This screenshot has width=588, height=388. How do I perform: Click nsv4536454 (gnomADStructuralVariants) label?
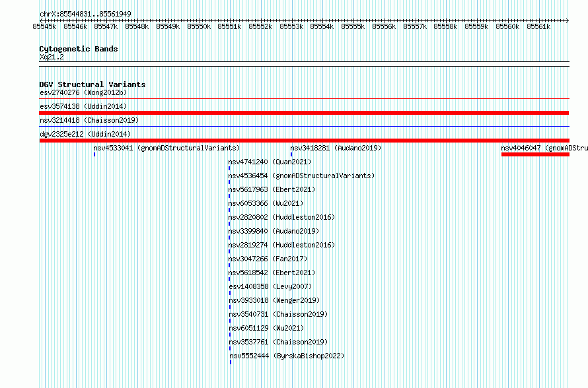tap(301, 176)
